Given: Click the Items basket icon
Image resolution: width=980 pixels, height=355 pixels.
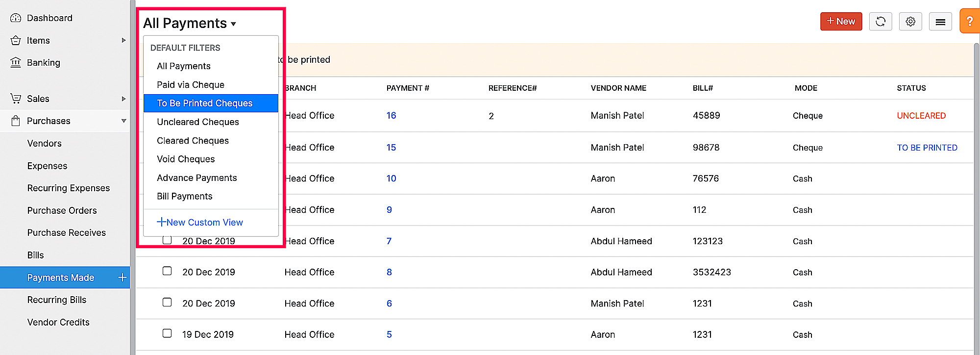Looking at the screenshot, I should coord(16,40).
